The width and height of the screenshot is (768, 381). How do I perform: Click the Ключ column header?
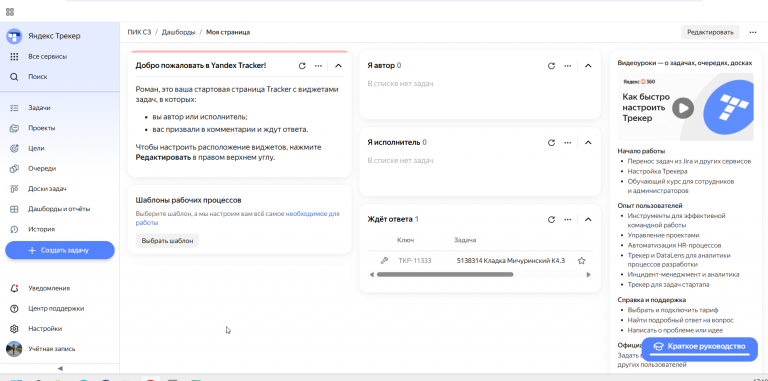[406, 240]
